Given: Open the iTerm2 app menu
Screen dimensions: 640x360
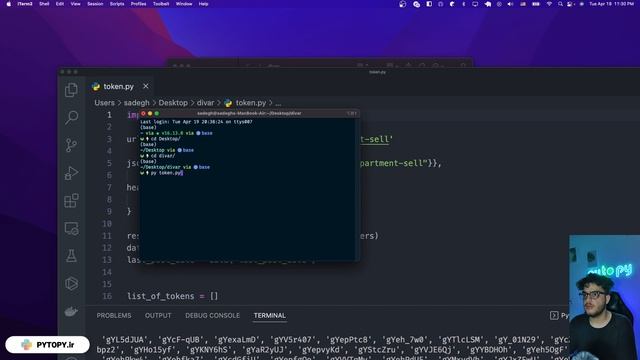Looking at the screenshot, I should point(25,4).
